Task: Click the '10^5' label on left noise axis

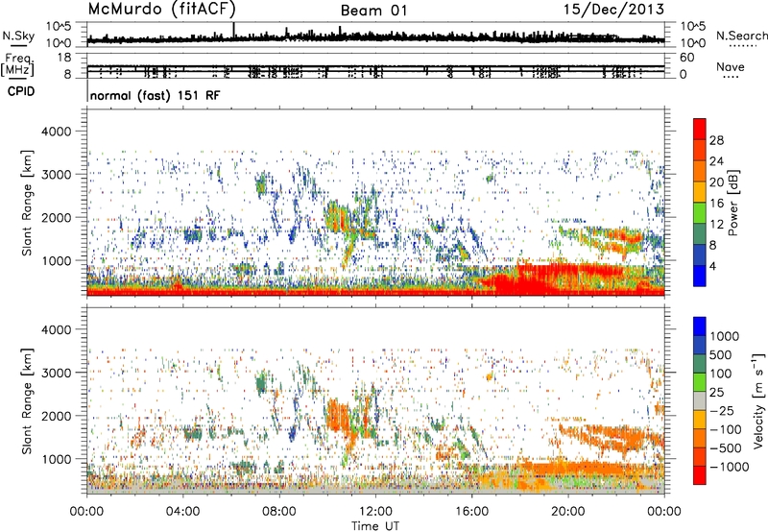Action: point(59,26)
